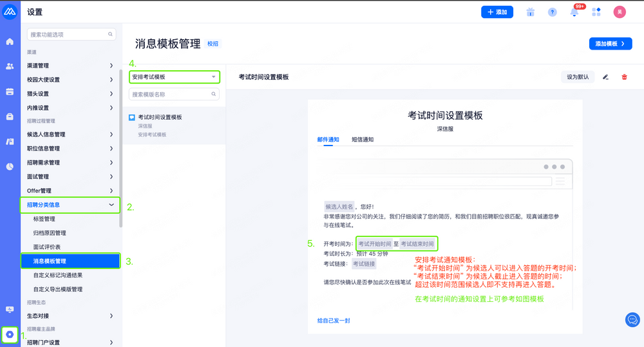The height and width of the screenshot is (347, 644).
Task: Click the pencil edit template icon
Action: pyautogui.click(x=605, y=77)
